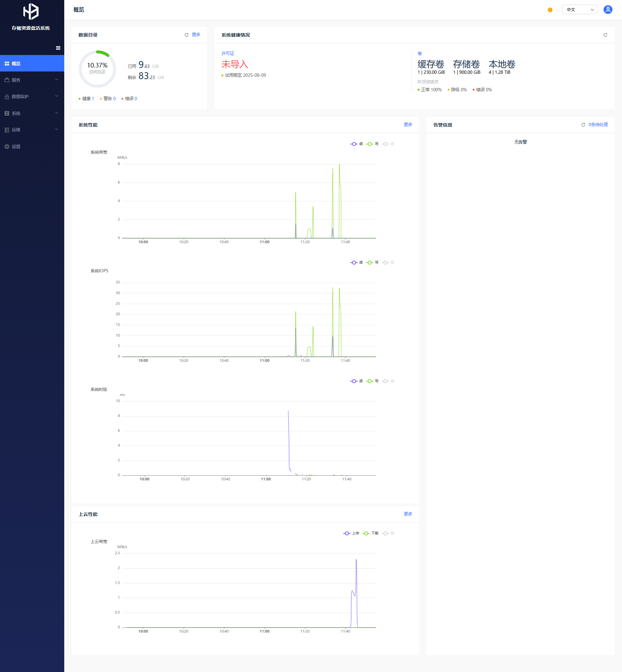Toggle 总 series in 上云带宽 legend
Viewport: 622px width, 672px height.
(388, 533)
